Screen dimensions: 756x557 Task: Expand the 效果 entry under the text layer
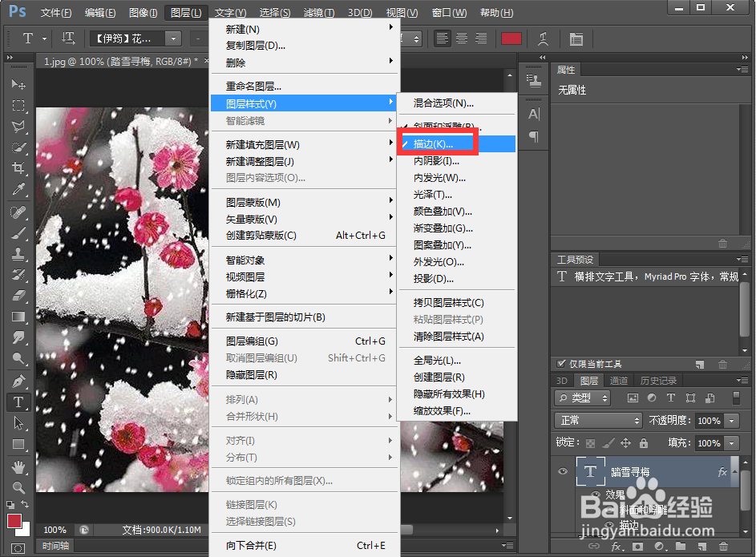point(616,494)
